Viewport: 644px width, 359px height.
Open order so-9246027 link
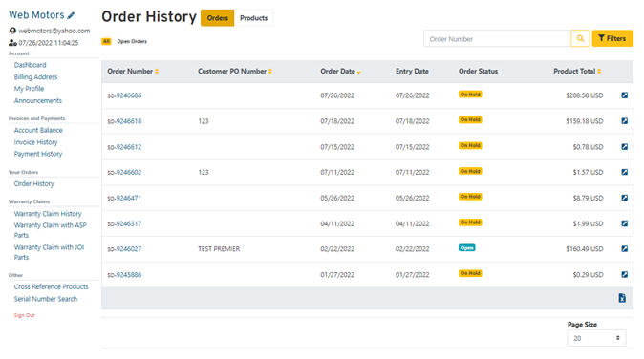pos(124,249)
